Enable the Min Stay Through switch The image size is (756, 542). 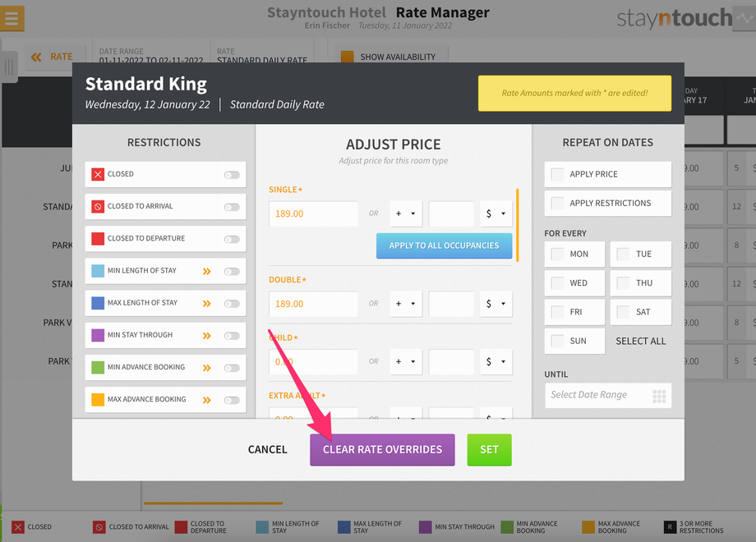point(232,336)
